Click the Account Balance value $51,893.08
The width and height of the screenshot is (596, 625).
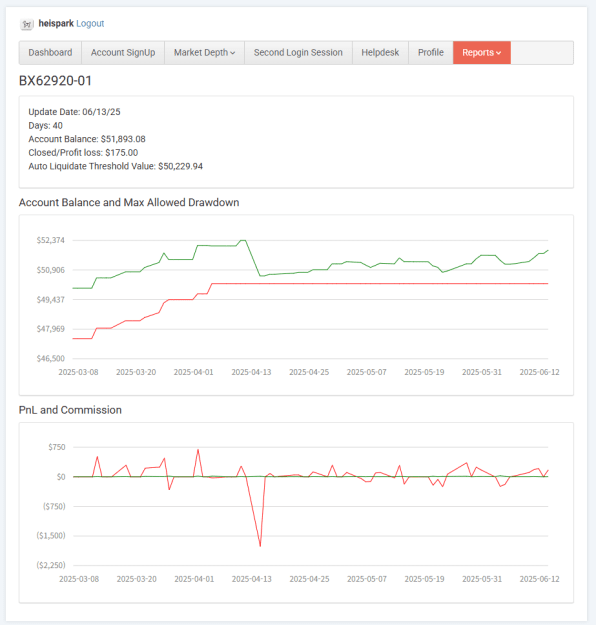tap(123, 139)
